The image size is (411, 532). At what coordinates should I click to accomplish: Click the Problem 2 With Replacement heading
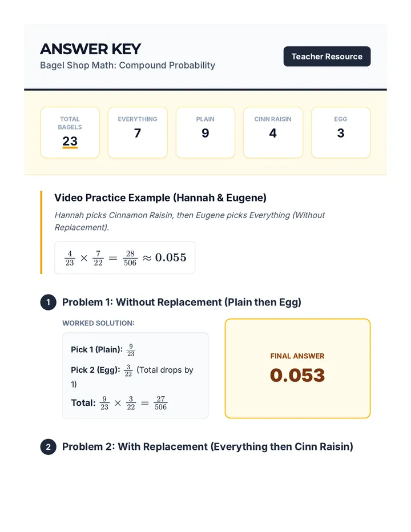coord(208,446)
